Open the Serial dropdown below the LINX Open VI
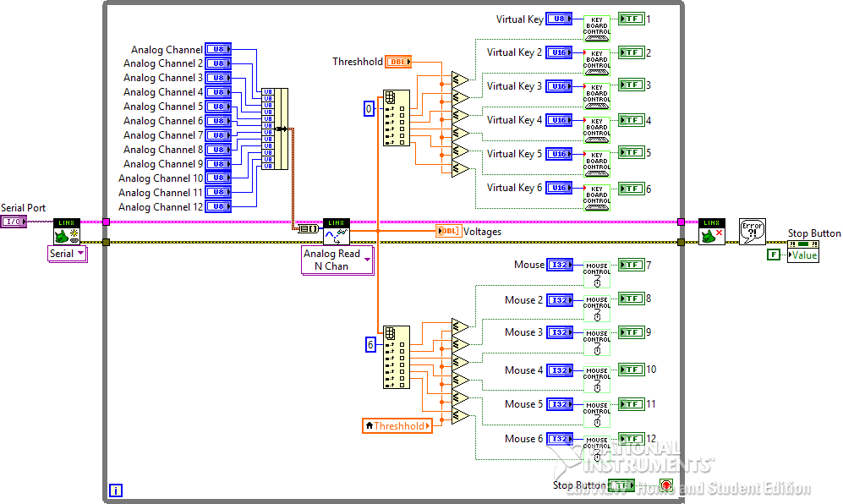 67,253
